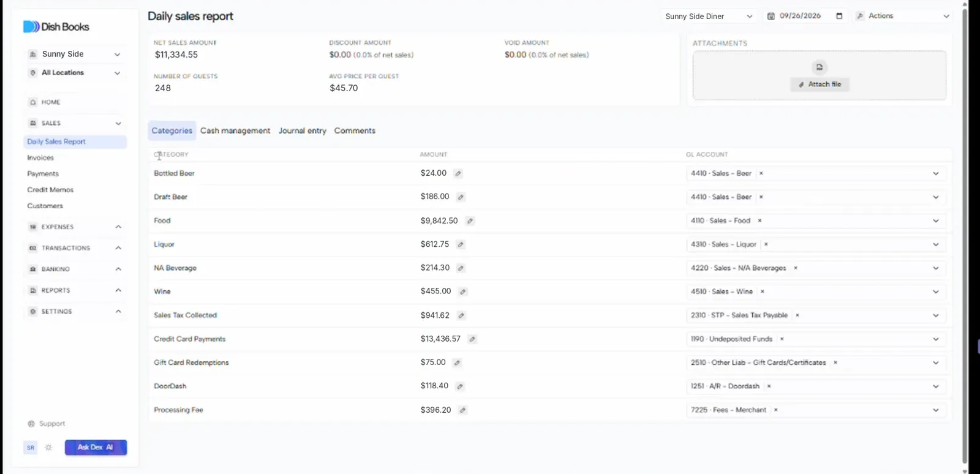Switch to the Journal entry tab
The width and height of the screenshot is (980, 474).
pyautogui.click(x=303, y=130)
